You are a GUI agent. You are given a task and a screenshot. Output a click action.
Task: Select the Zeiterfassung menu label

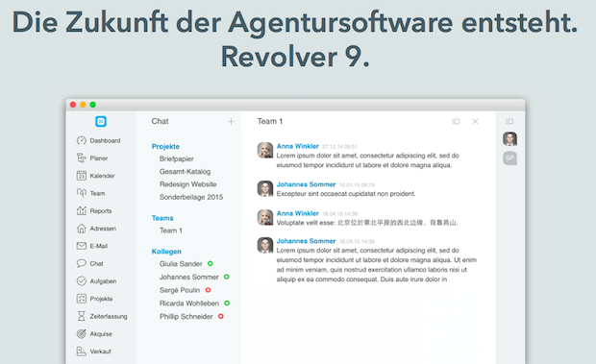point(109,316)
